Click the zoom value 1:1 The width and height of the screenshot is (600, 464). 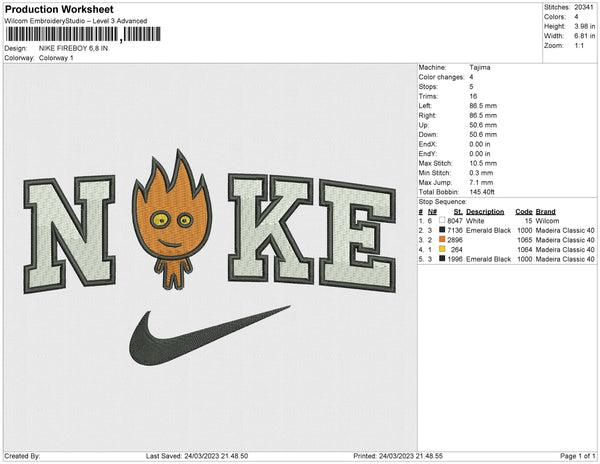[x=579, y=46]
